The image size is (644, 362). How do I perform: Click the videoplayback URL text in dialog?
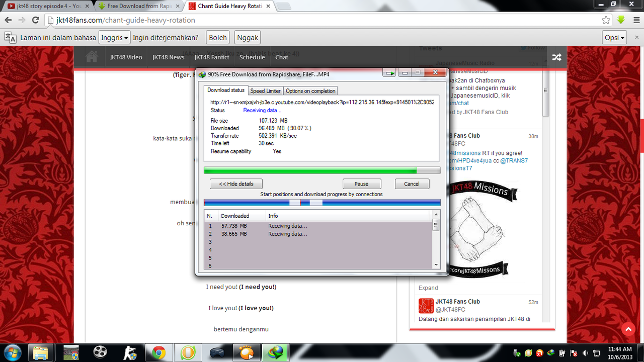(x=322, y=102)
